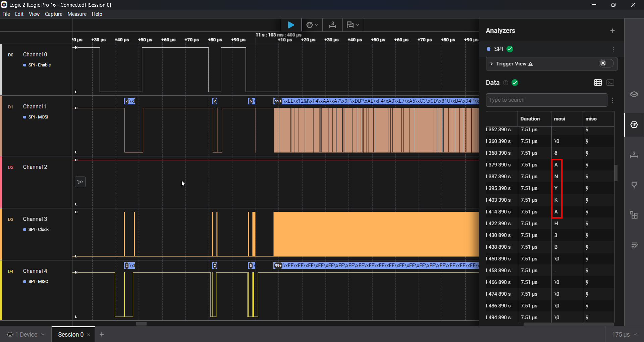Image resolution: width=644 pixels, height=342 pixels.
Task: Add a new analyzer with plus icon
Action: click(x=612, y=31)
